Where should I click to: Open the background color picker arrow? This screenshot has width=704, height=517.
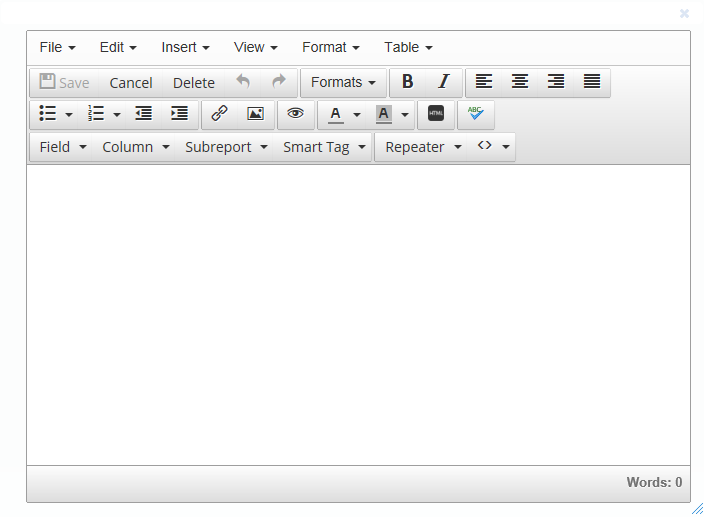(x=405, y=115)
